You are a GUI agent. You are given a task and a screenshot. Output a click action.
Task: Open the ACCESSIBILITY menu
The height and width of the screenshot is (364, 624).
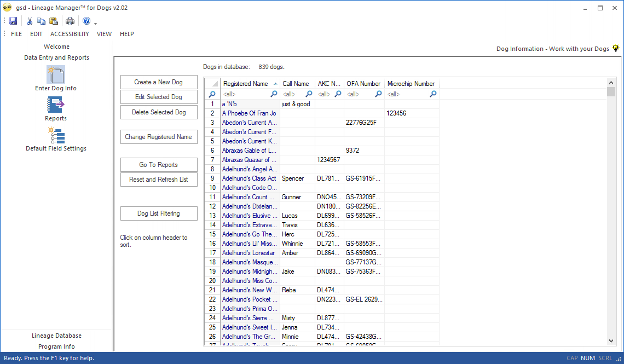pyautogui.click(x=70, y=34)
